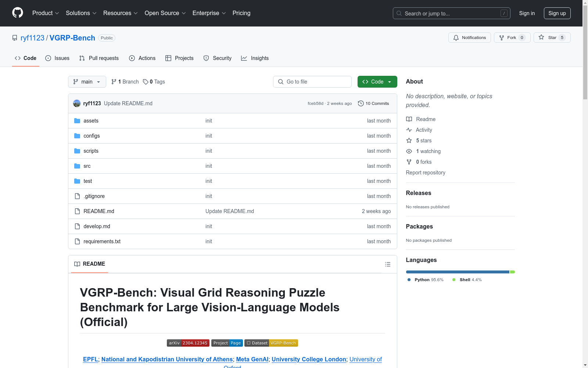Open the Pricing link
This screenshot has width=588, height=368.
point(241,13)
